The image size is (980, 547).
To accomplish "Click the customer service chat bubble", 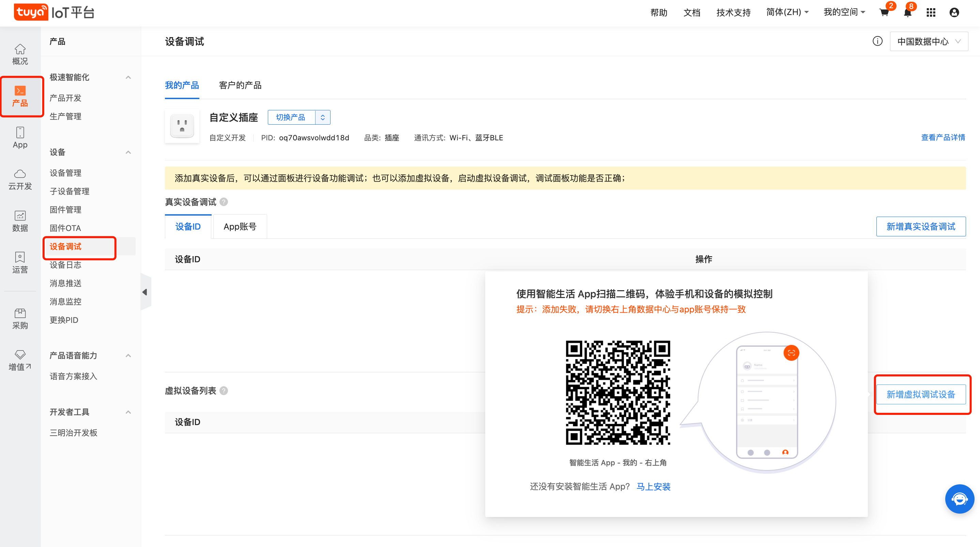I will pyautogui.click(x=959, y=499).
